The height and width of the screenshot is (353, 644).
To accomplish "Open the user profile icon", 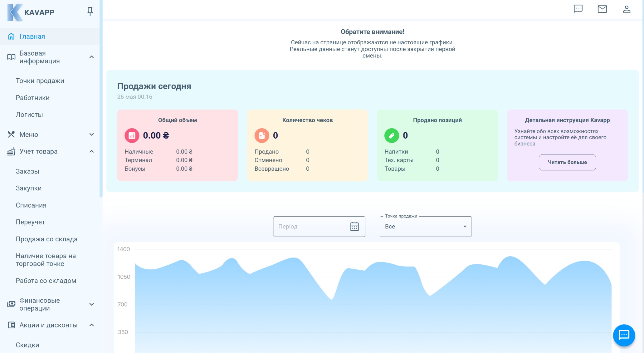I will (x=627, y=9).
